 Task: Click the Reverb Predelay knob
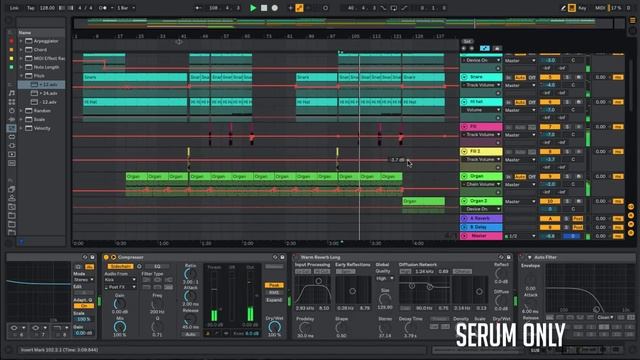pyautogui.click(x=304, y=328)
